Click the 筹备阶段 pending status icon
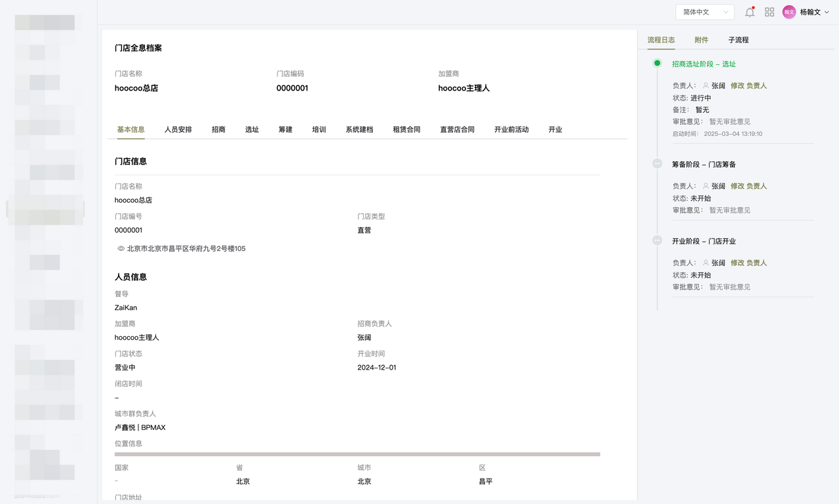The image size is (839, 504). coord(657,164)
